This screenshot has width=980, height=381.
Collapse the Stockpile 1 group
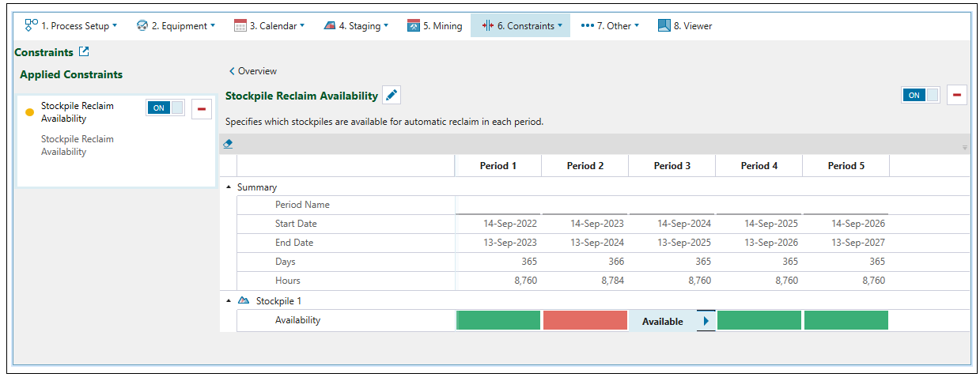[x=229, y=301]
